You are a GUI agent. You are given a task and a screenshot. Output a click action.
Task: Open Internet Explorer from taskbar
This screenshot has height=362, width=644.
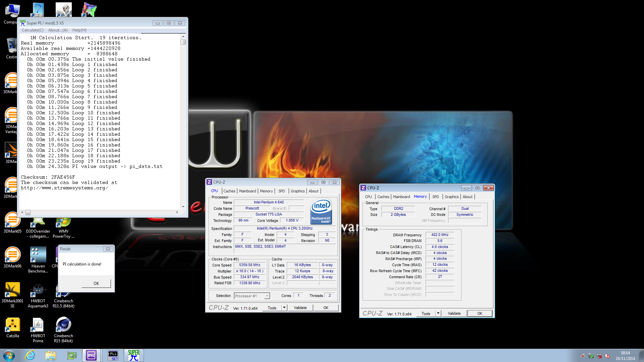(x=30, y=355)
